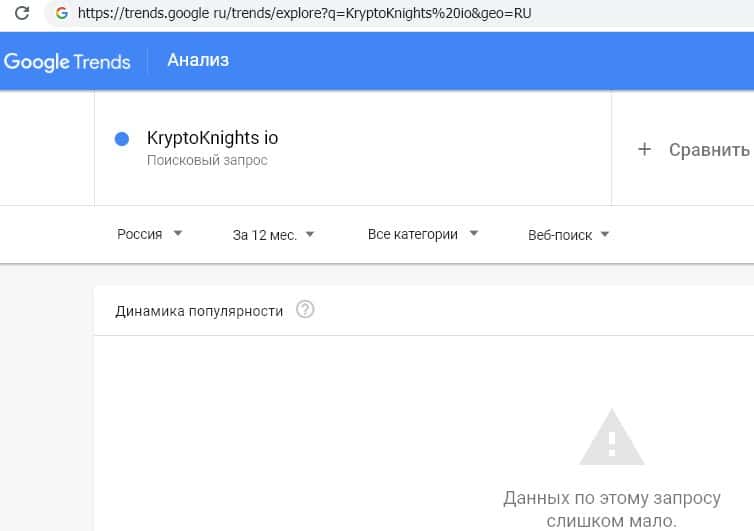Screen dimensions: 754x531
Task: Click the Поисковый запрос subtitle
Action: pyautogui.click(x=207, y=160)
